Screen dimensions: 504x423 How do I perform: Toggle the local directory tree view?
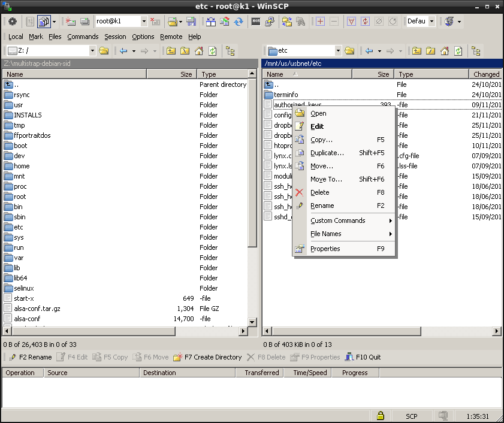point(230,51)
